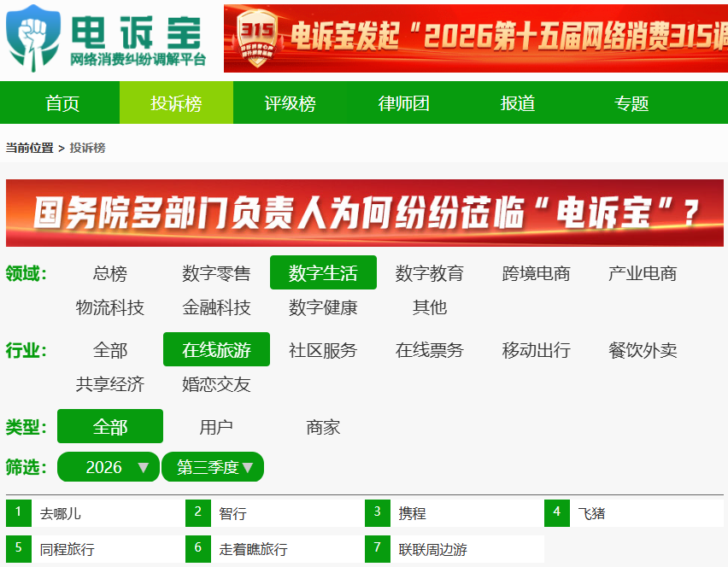Image resolution: width=728 pixels, height=567 pixels.
Task: Choose the 数字零售 domain filter
Action: (x=216, y=273)
